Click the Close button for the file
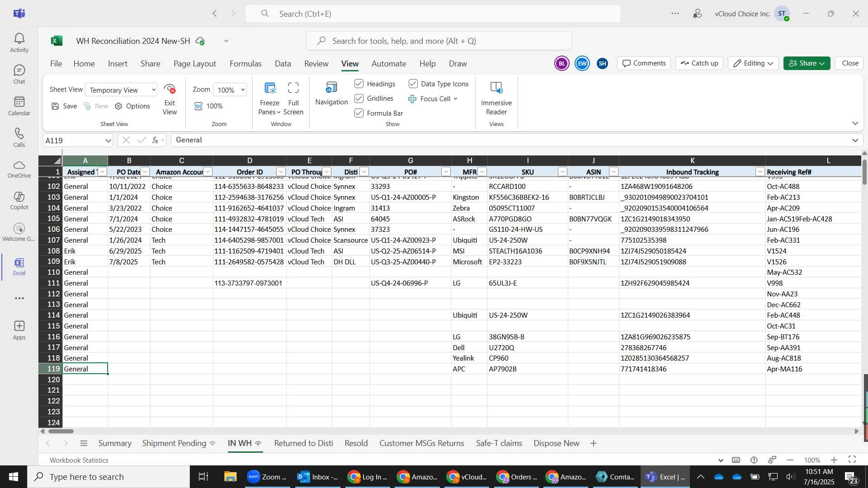868x488 pixels. (x=850, y=63)
